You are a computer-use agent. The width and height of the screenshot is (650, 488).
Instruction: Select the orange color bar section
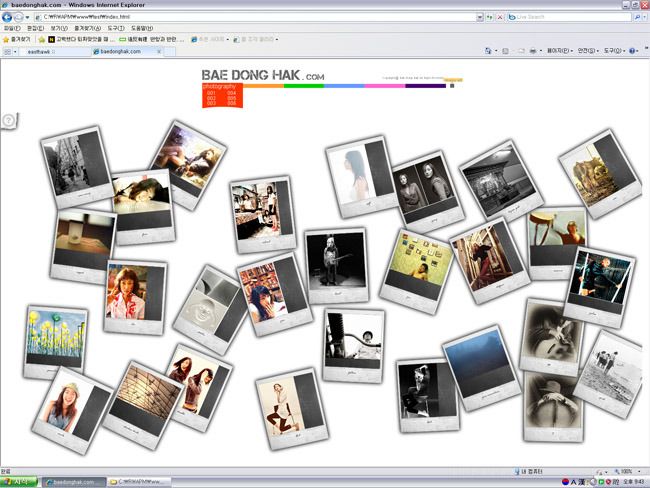(263, 86)
